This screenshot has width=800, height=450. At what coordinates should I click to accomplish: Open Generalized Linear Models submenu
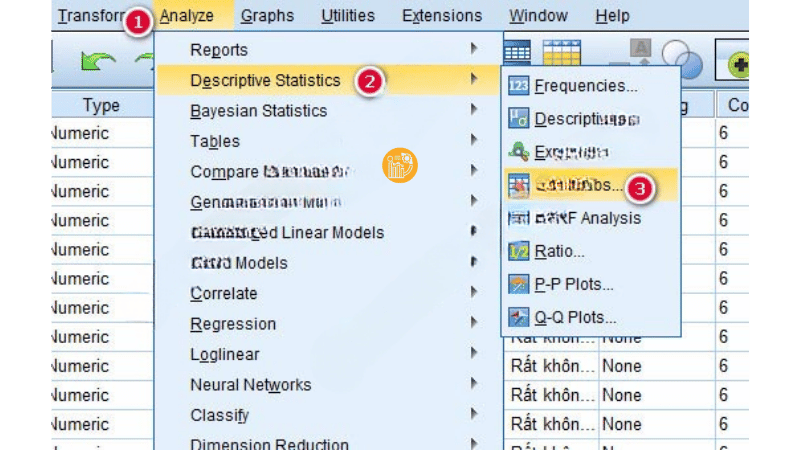click(328, 233)
